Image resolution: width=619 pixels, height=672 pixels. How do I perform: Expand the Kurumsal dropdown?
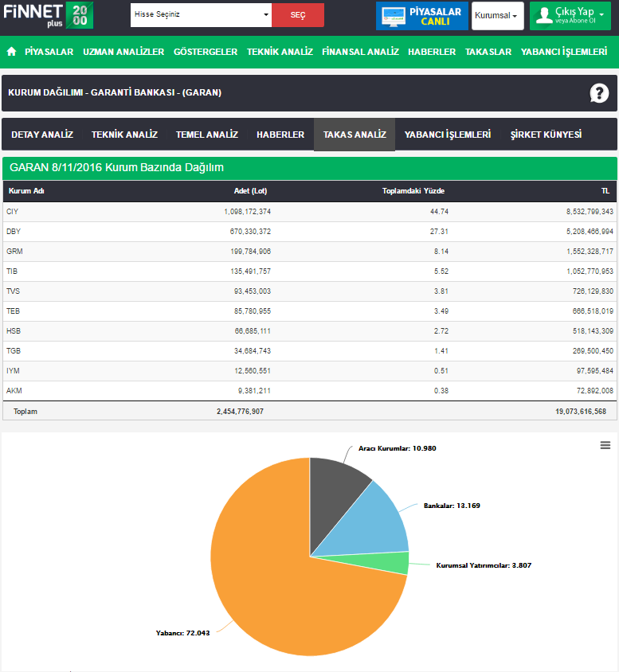(497, 16)
